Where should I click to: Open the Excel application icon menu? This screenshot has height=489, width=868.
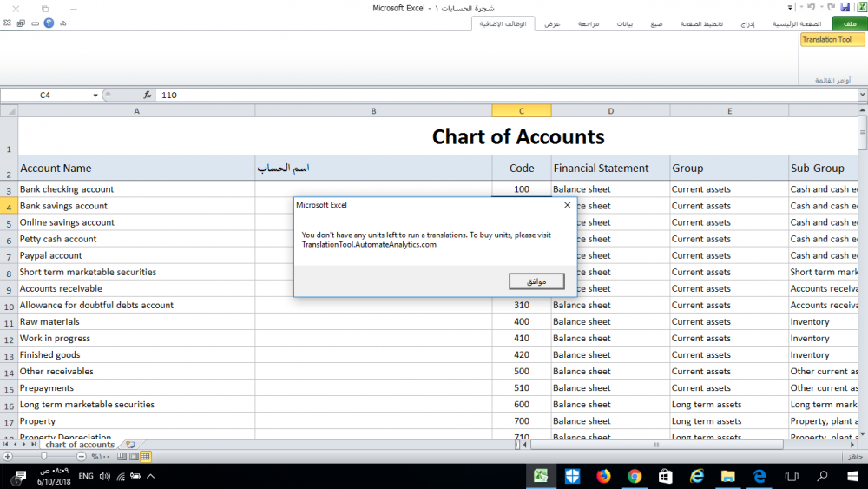(861, 7)
